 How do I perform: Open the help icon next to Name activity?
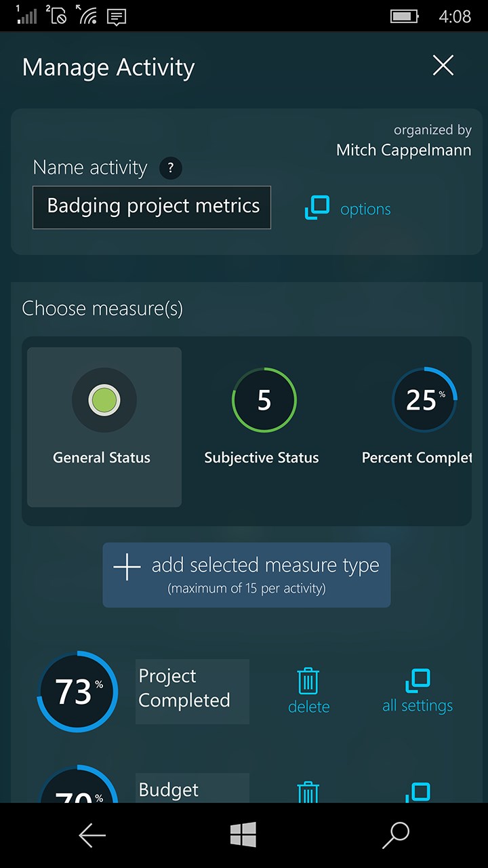pos(171,167)
